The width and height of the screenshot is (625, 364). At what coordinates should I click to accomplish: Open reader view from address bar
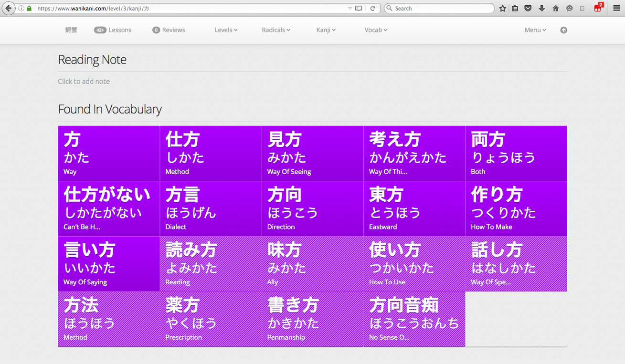coord(359,9)
